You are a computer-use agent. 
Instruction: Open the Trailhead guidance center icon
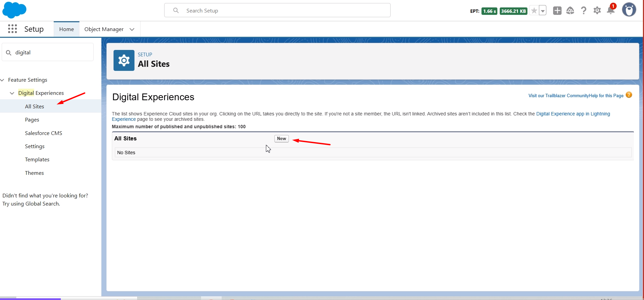click(x=570, y=10)
